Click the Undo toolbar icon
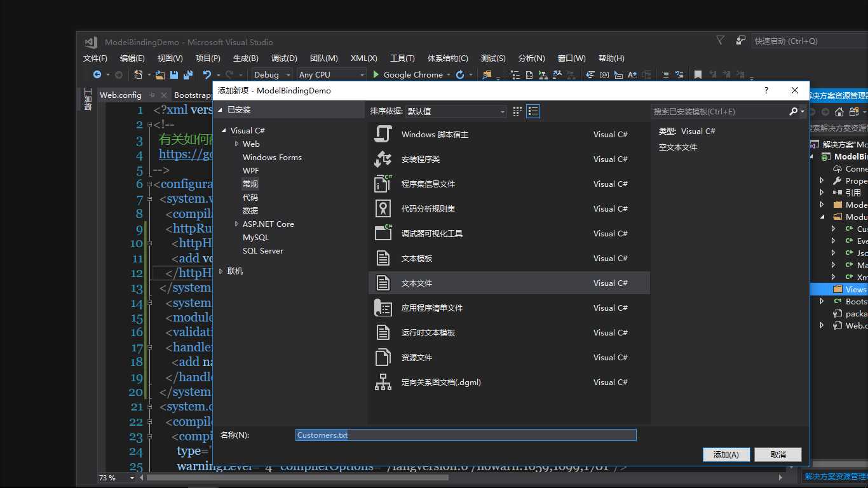 207,74
